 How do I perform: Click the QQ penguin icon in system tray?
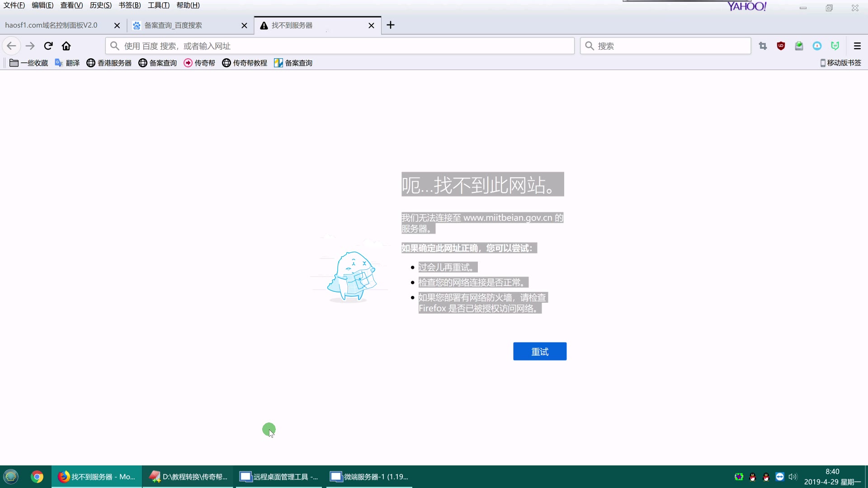(x=752, y=477)
